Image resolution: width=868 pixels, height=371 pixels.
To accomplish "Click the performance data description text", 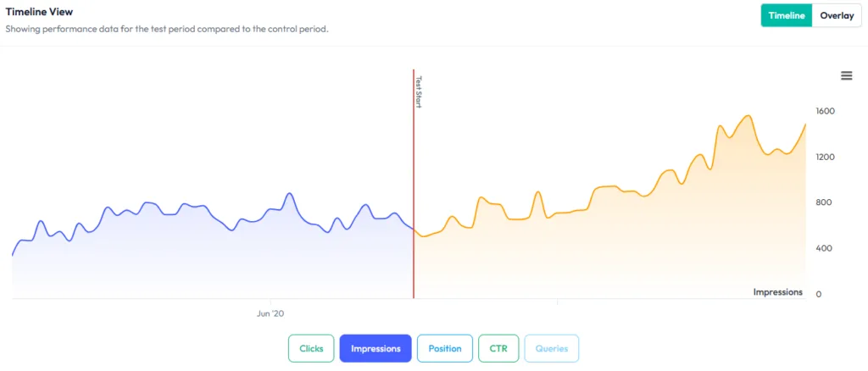I will pos(166,29).
